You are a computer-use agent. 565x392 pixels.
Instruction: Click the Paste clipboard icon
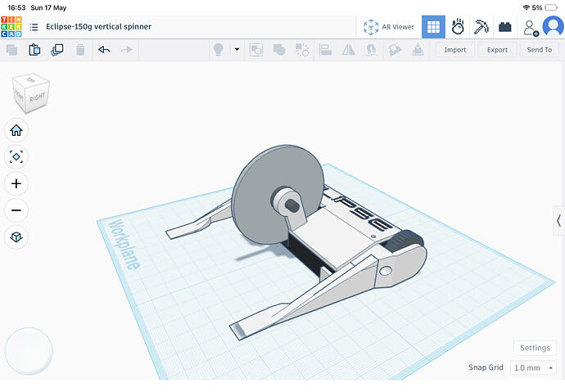click(34, 50)
